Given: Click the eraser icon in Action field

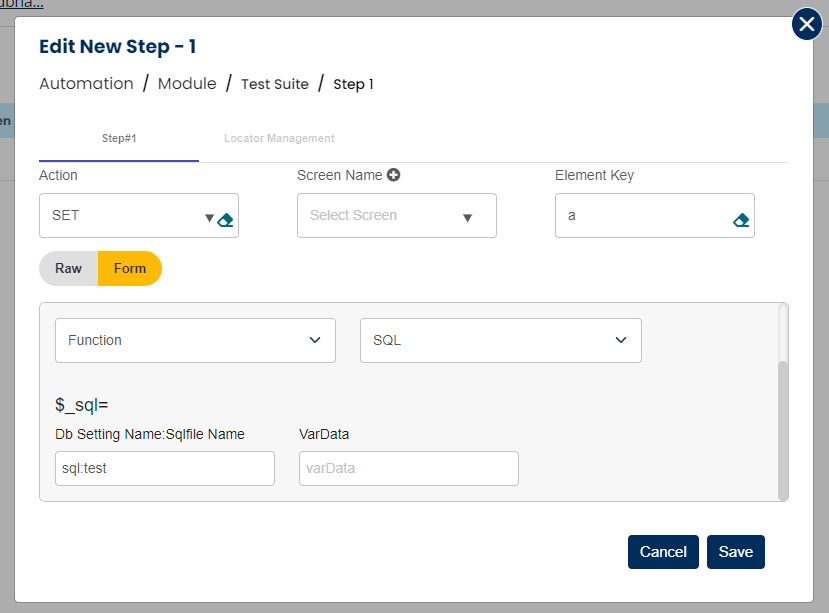Looking at the screenshot, I should 226,220.
